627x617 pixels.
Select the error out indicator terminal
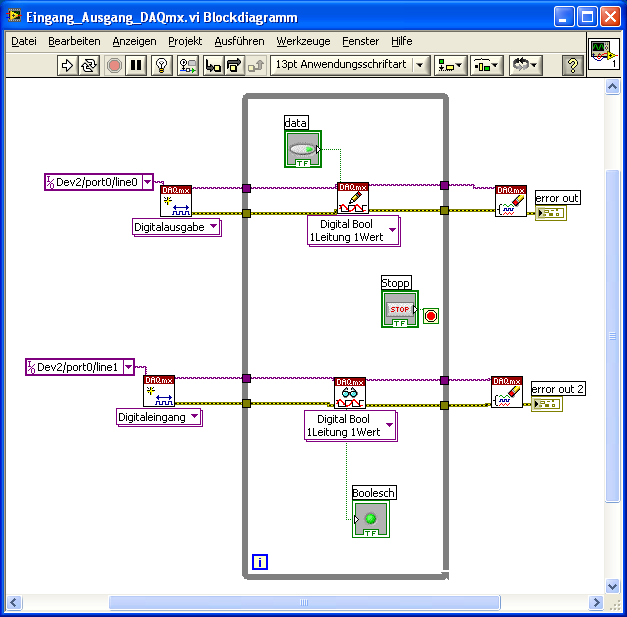pos(551,213)
